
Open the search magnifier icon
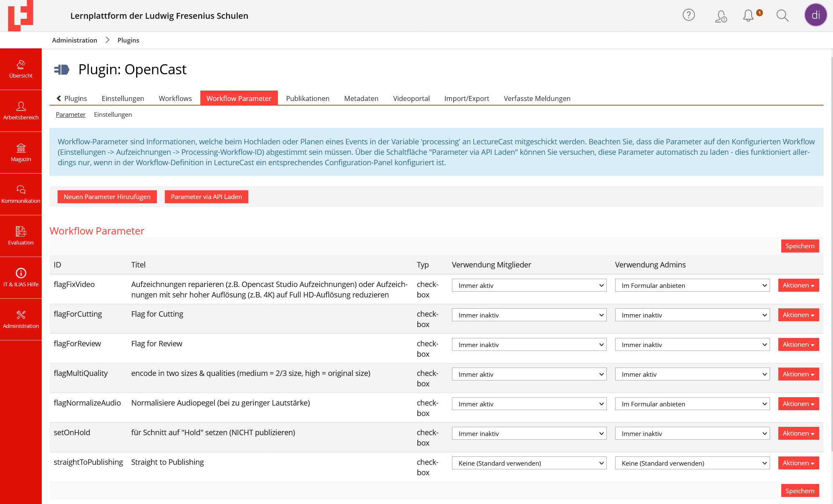coord(783,16)
